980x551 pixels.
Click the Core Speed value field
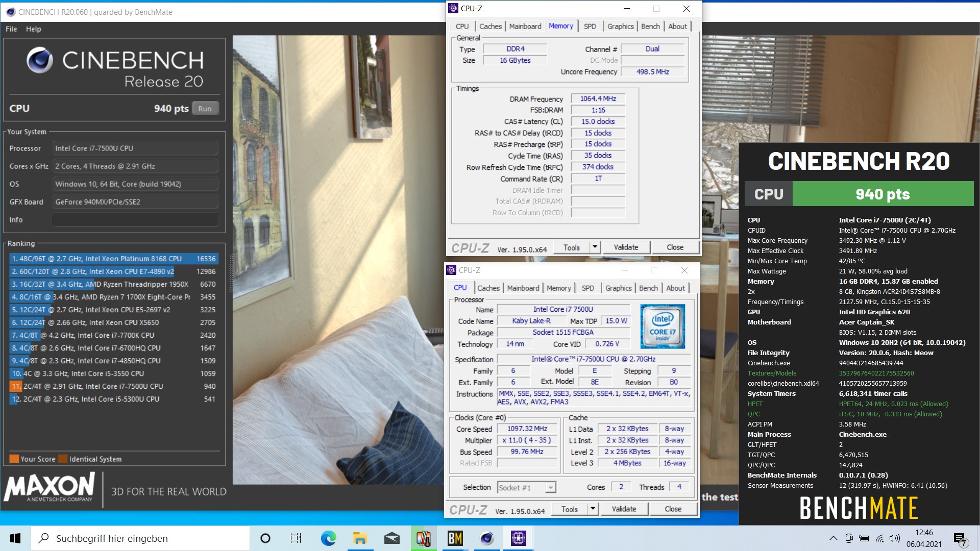[527, 429]
